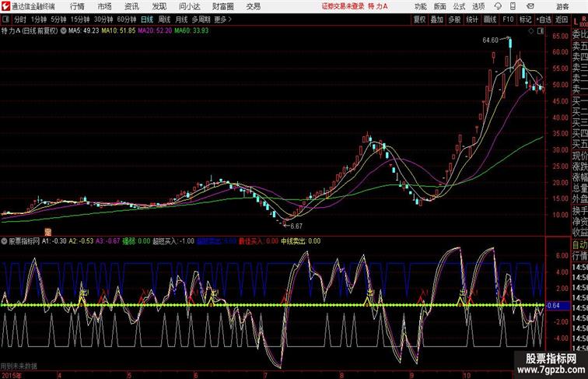The width and height of the screenshot is (588, 379).
Task: Click the MA5: 49.23 indicator value
Action: pyautogui.click(x=83, y=31)
